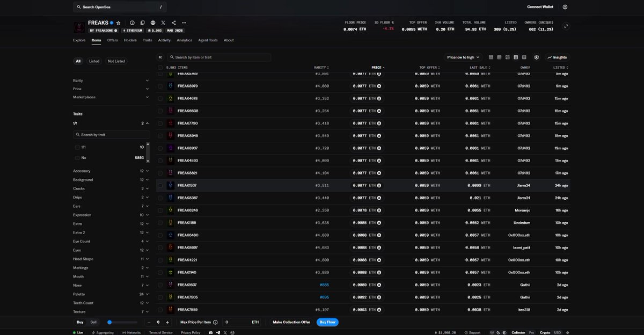Collapse the filter sidebar with double chevron
The height and width of the screenshot is (335, 644).
coord(160,57)
